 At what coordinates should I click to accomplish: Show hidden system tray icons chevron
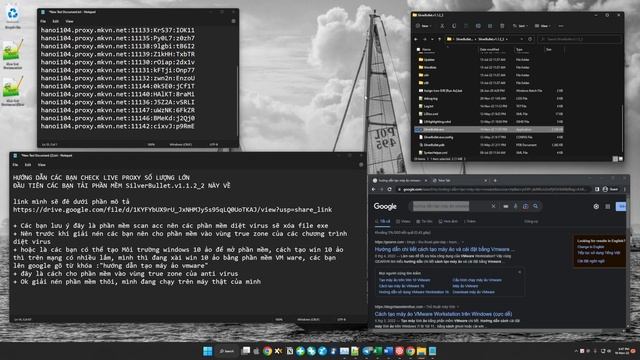coord(576,351)
